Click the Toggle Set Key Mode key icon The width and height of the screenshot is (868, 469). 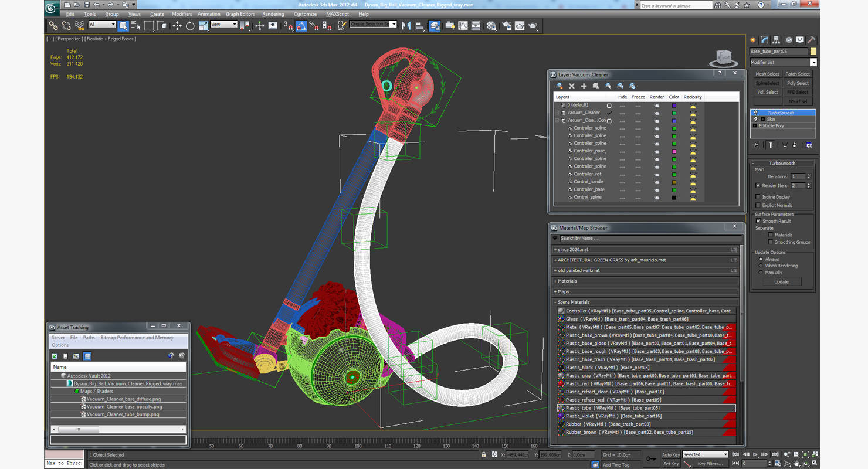click(651, 458)
